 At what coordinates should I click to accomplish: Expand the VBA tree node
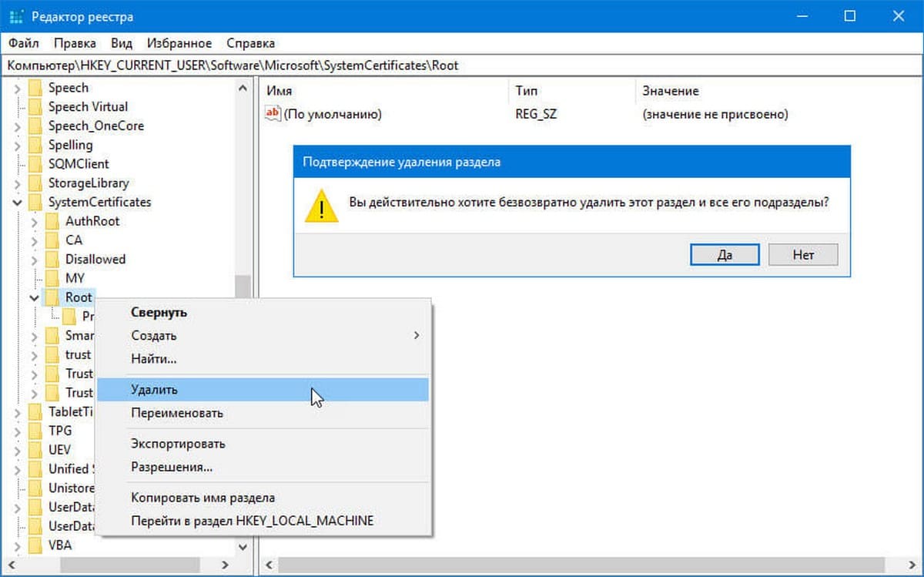click(18, 545)
